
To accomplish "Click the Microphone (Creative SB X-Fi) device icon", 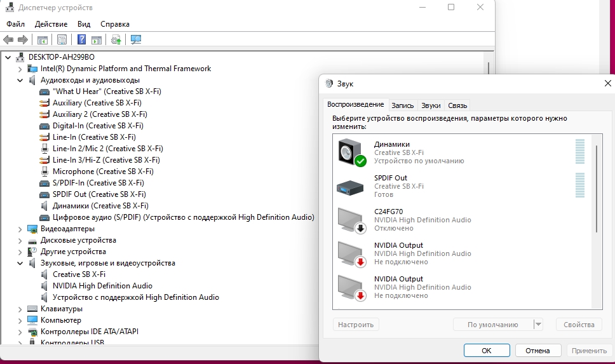I will 44,172.
